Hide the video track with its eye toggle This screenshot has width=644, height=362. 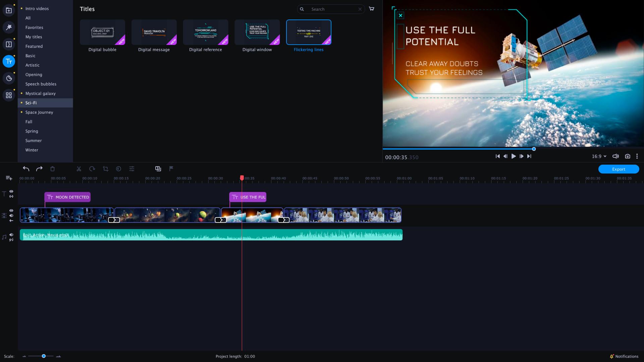(11, 210)
